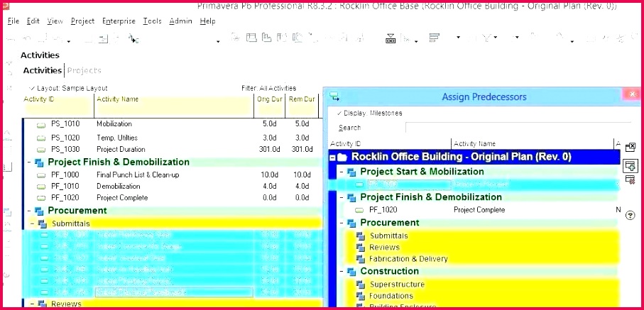Select Fabrication & Delivery in the predecessor tree

coord(408,259)
